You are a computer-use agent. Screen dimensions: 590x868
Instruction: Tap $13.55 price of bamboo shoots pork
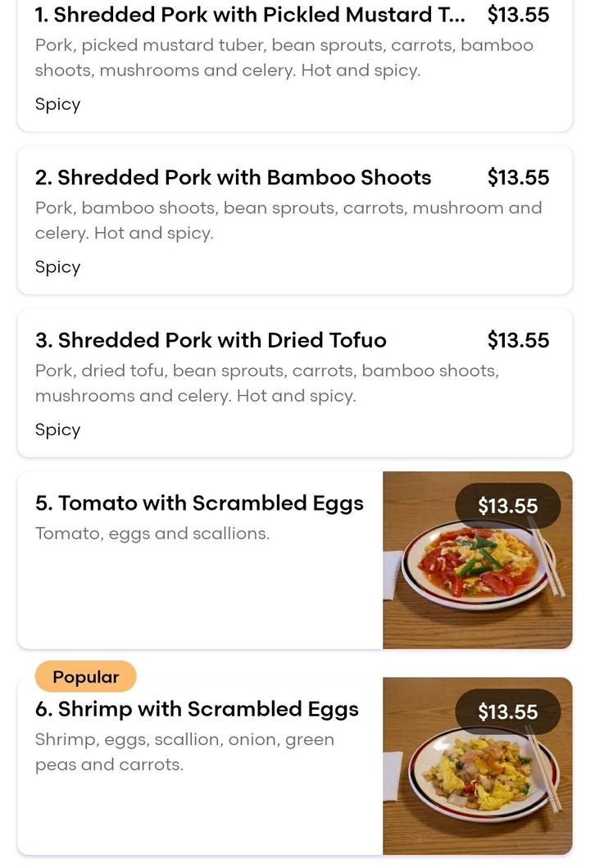tap(518, 178)
